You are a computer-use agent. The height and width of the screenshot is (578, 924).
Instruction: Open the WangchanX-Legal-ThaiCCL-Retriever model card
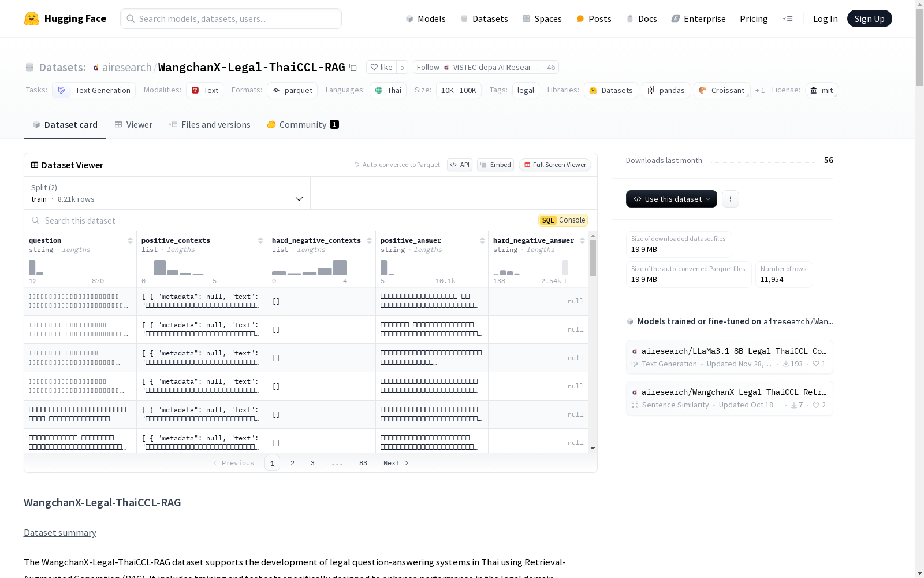[x=729, y=398]
